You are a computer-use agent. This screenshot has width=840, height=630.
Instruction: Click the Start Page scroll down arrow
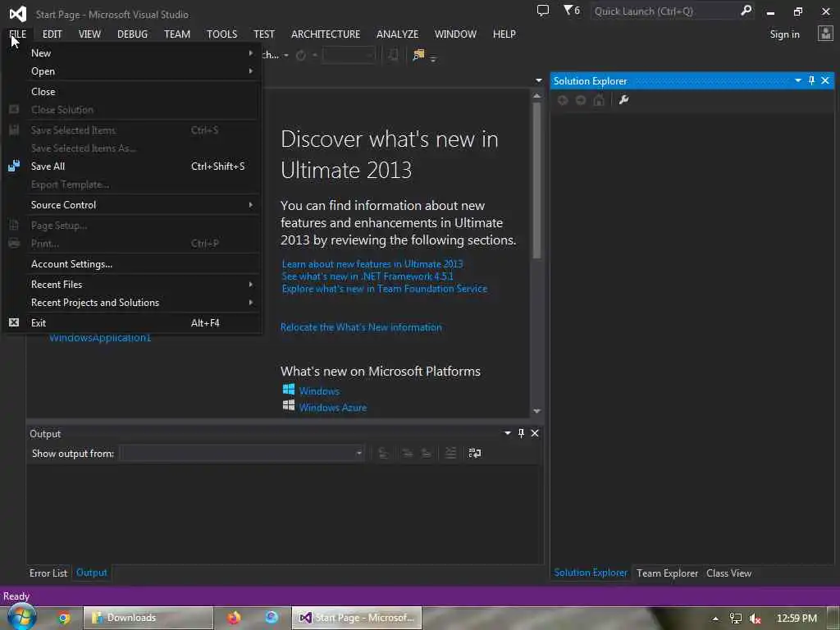536,411
